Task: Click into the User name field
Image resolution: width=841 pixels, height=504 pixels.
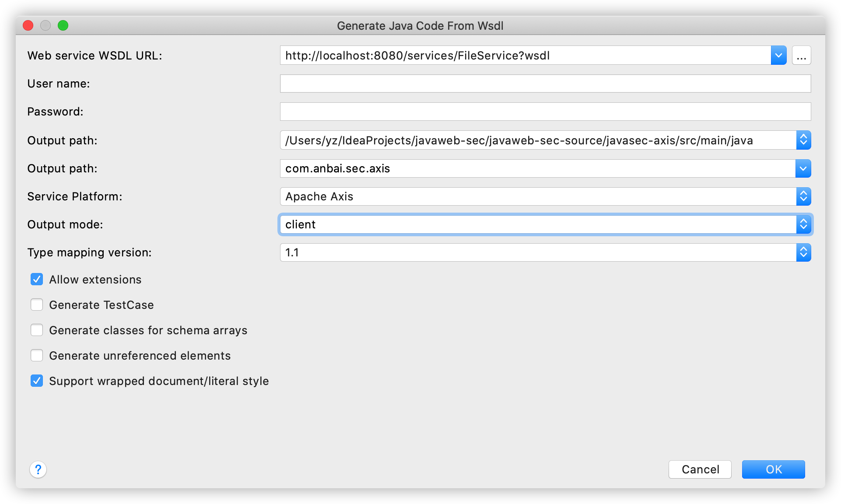Action: [545, 84]
